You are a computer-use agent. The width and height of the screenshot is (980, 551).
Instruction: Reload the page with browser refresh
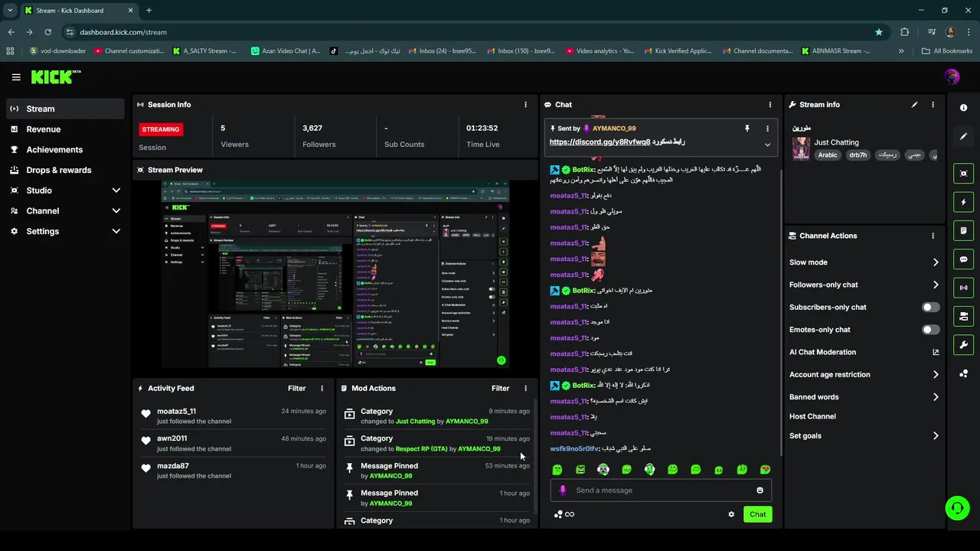click(x=47, y=32)
